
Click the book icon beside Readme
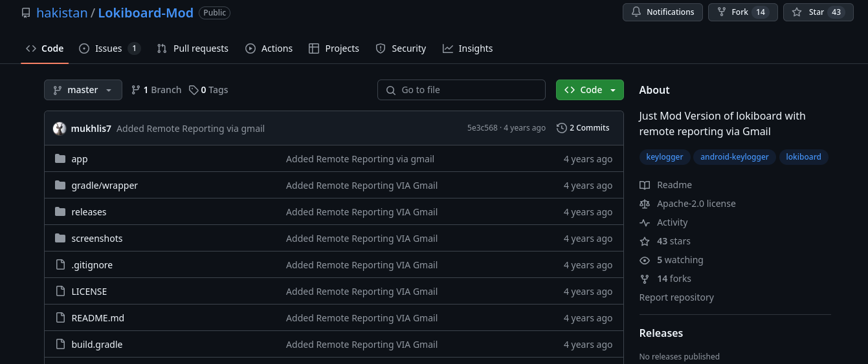[645, 185]
